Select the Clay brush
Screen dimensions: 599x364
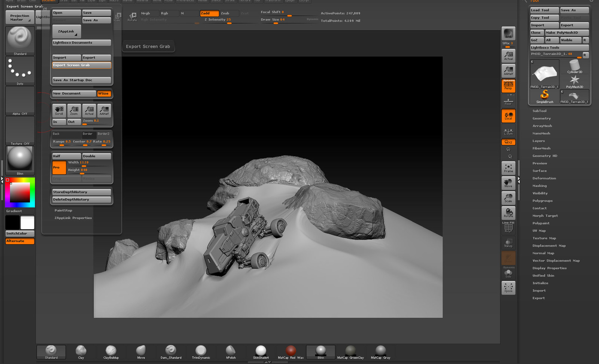tap(81, 352)
